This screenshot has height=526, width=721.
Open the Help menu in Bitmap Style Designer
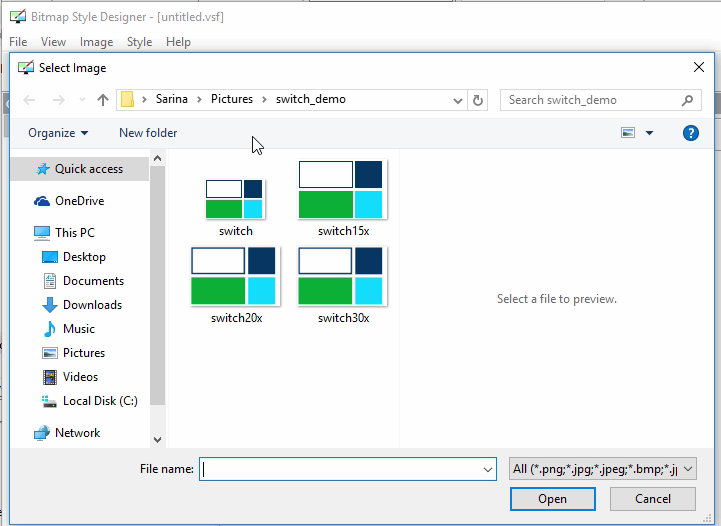coord(178,42)
